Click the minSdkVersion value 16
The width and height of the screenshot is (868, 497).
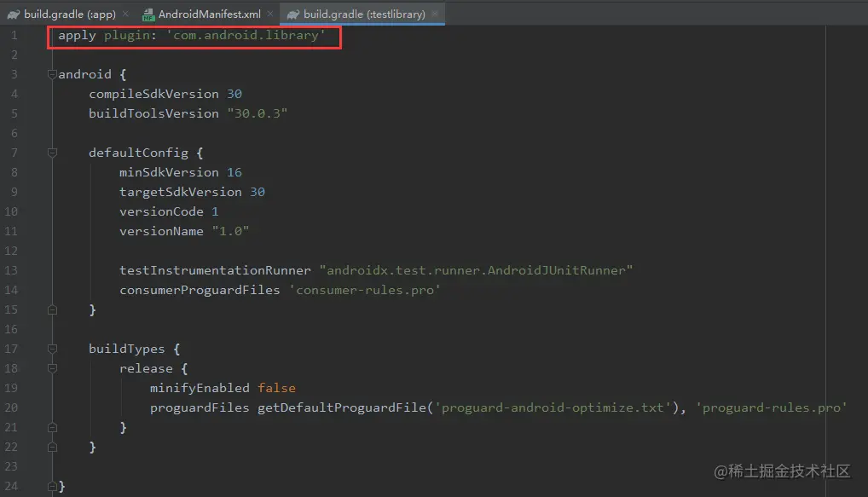pyautogui.click(x=234, y=173)
